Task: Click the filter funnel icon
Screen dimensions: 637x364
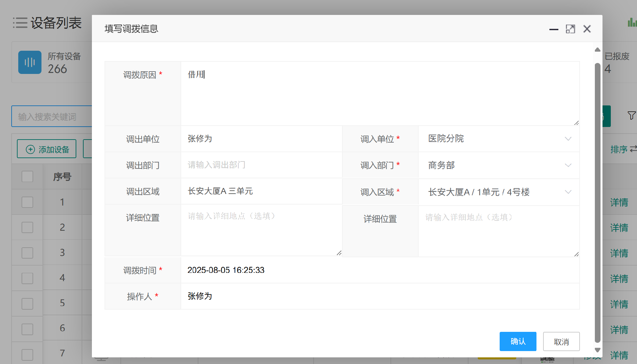Action: pyautogui.click(x=631, y=115)
